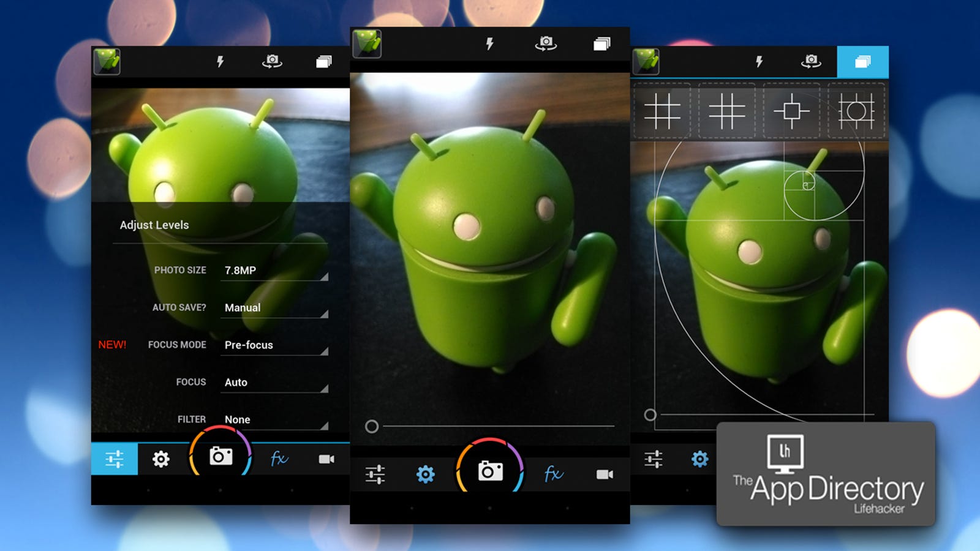Open the PHOTO SIZE 7.8MP dropdown
The image size is (980, 551).
[x=274, y=270]
